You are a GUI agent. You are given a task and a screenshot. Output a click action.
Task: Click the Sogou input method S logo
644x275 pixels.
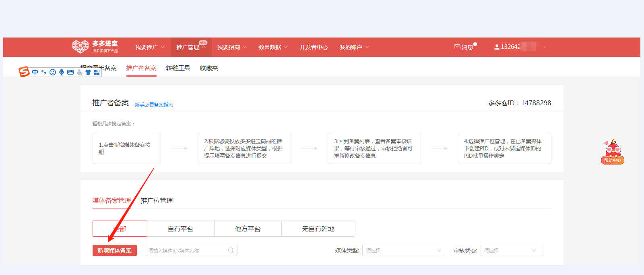click(24, 72)
